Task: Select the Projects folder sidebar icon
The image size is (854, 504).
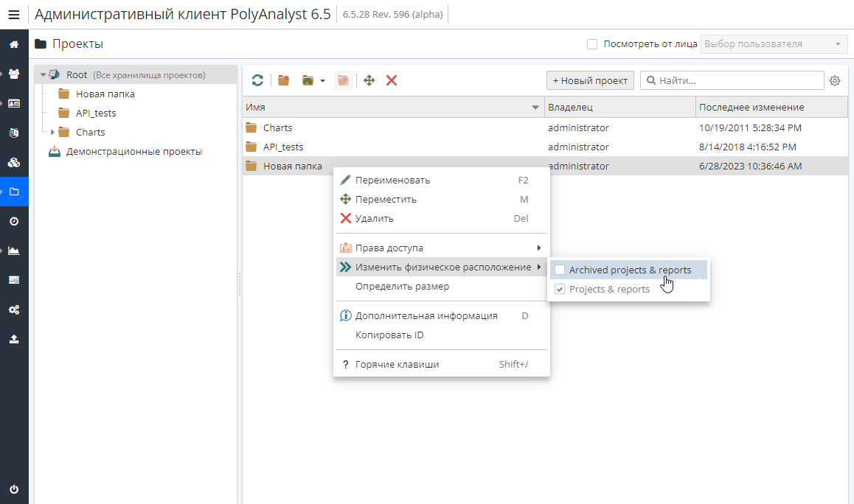Action: (14, 192)
